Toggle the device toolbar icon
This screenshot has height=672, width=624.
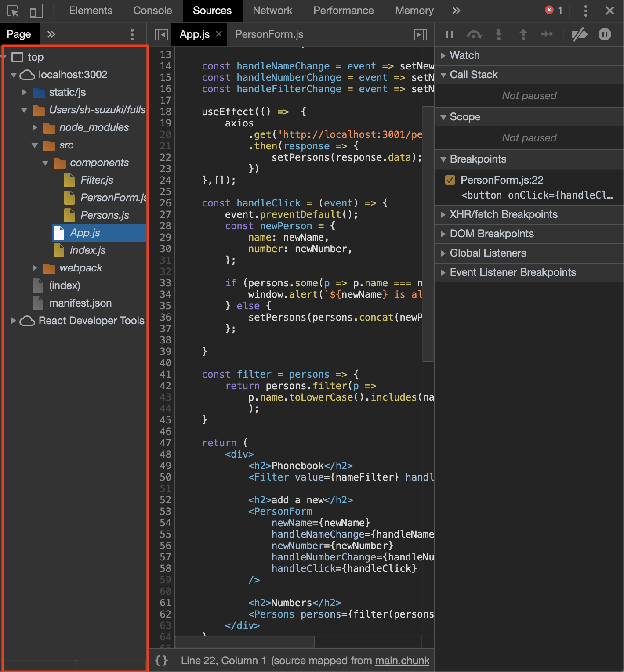36,11
